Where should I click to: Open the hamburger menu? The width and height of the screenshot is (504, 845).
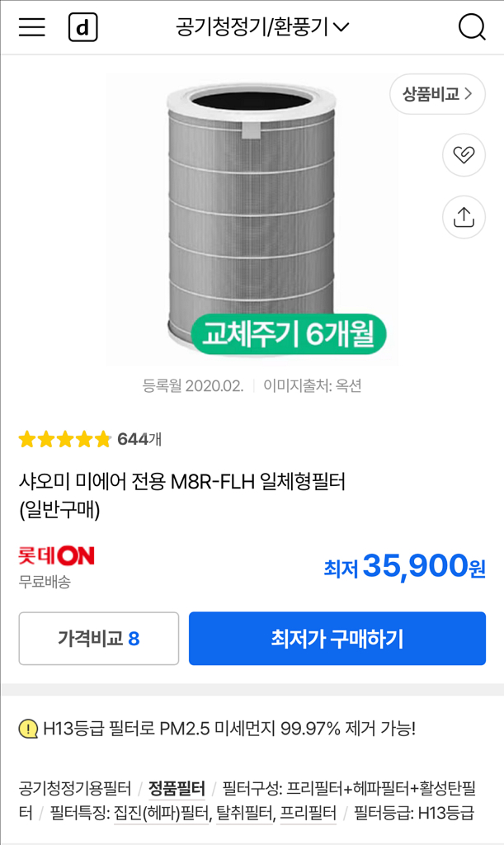pyautogui.click(x=32, y=27)
